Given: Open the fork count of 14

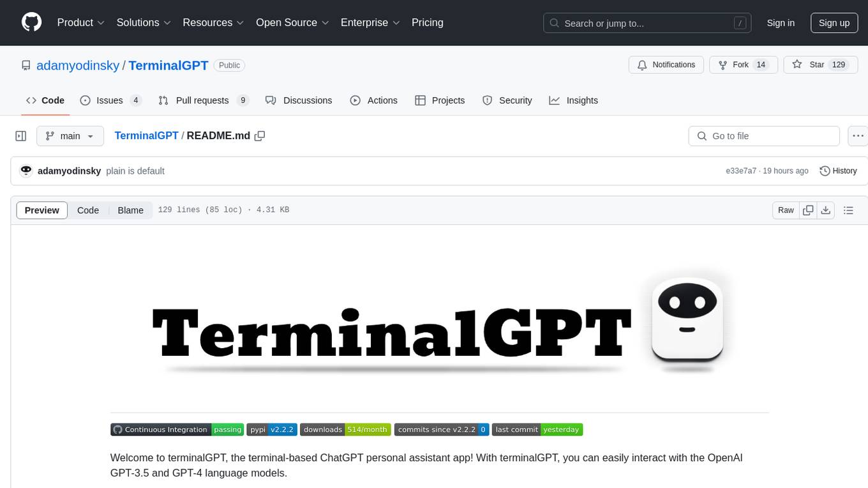Looking at the screenshot, I should tap(761, 65).
